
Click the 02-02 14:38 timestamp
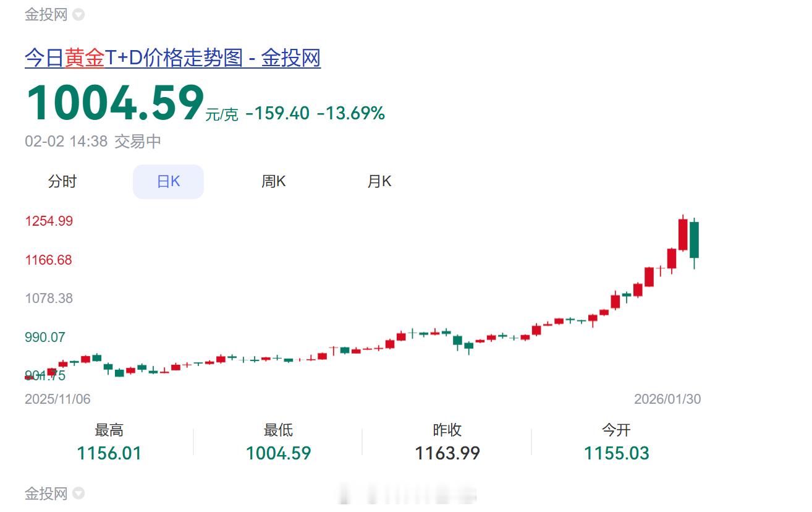(x=66, y=142)
